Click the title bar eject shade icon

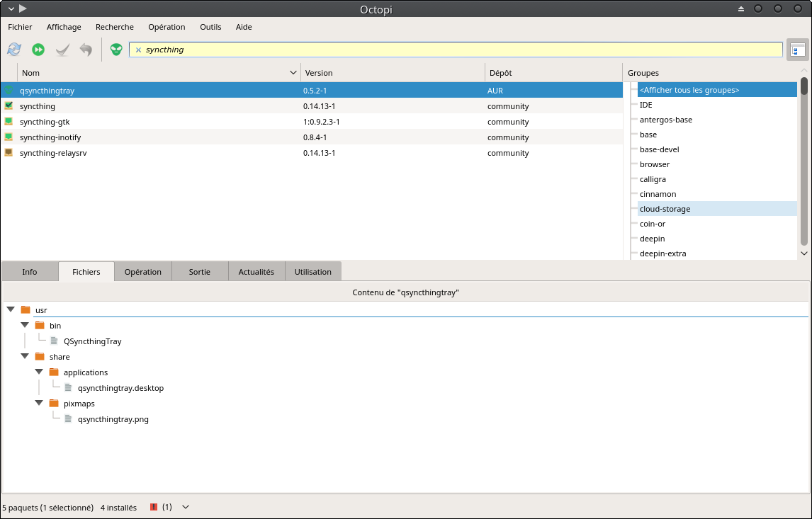(741, 8)
